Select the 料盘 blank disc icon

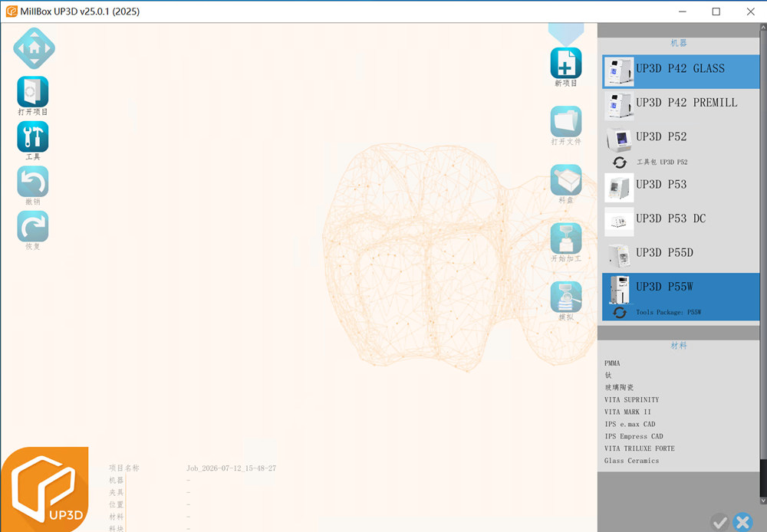566,180
